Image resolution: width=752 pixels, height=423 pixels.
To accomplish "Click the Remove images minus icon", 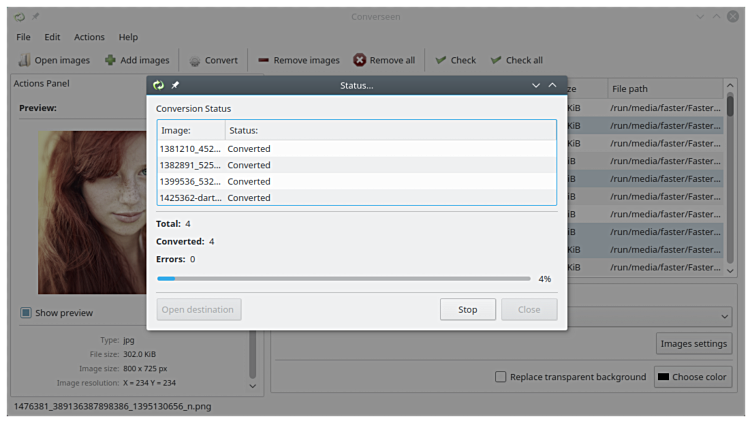I will pos(263,60).
